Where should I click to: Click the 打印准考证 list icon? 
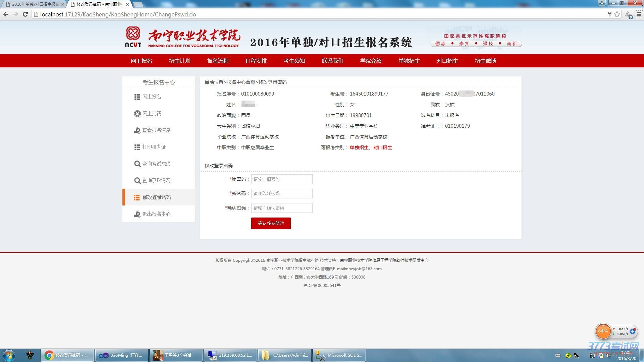(137, 147)
